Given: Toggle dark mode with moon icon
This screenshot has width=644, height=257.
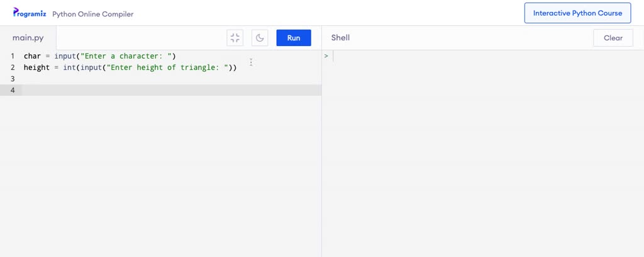Looking at the screenshot, I should pyautogui.click(x=260, y=38).
